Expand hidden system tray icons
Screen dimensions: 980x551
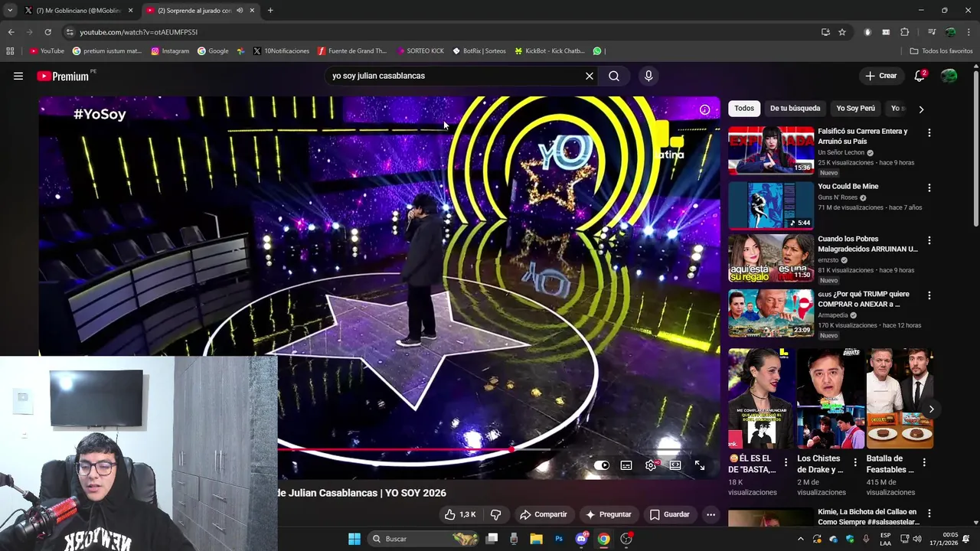pyautogui.click(x=801, y=539)
